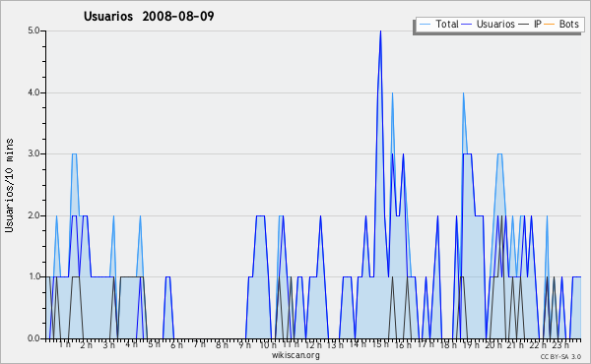Click the '18 h' x-axis label
Image resolution: width=591 pixels, height=364 pixels.
448,344
